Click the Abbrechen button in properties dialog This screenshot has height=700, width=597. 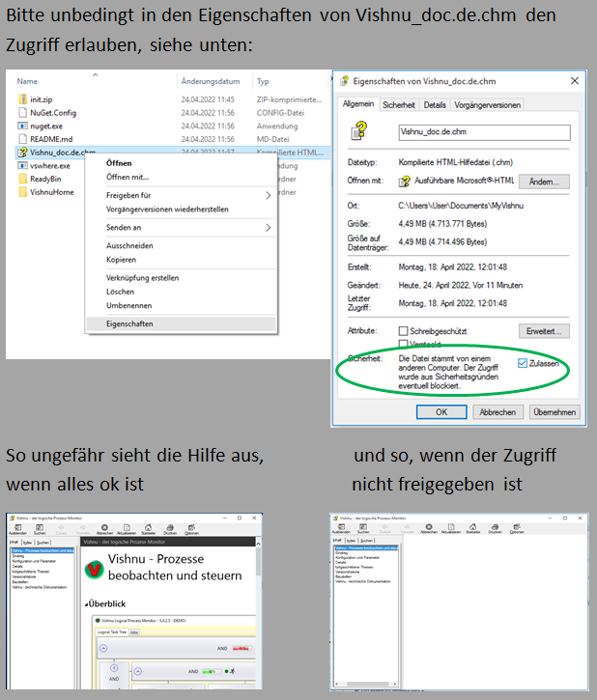click(497, 412)
